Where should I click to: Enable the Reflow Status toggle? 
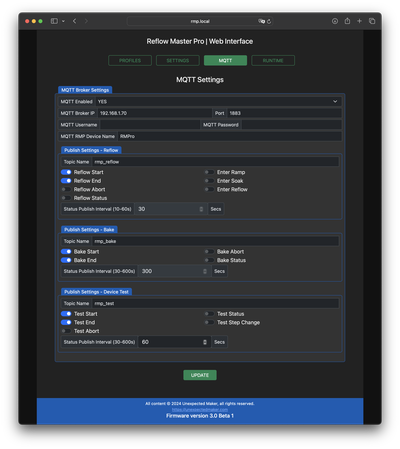(x=66, y=198)
